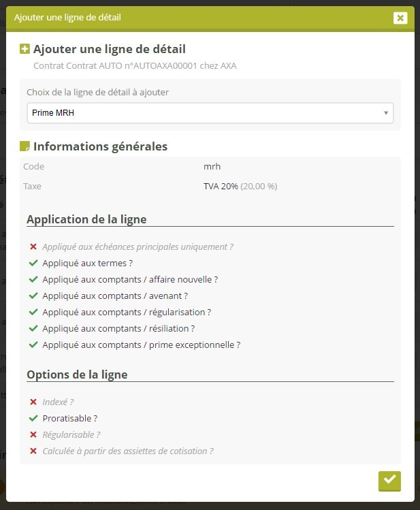Click the Informations générales note icon

tap(25, 146)
